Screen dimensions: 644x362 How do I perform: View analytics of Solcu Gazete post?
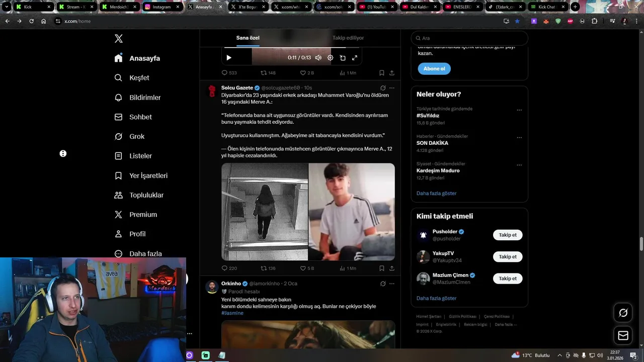click(x=348, y=268)
